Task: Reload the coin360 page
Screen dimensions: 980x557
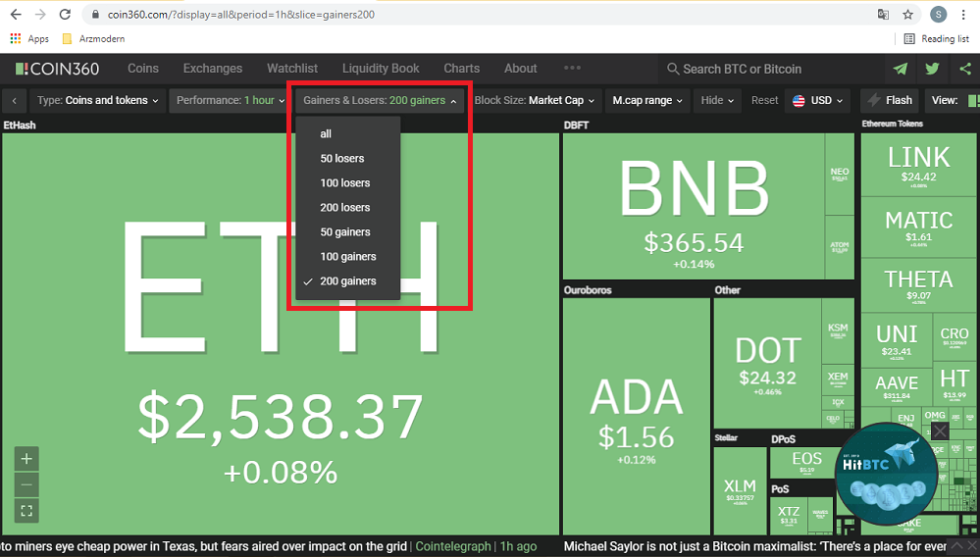Action: 65,15
